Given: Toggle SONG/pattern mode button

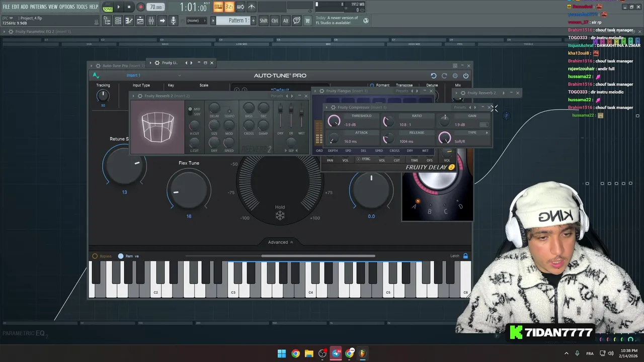Looking at the screenshot, I should [108, 8].
